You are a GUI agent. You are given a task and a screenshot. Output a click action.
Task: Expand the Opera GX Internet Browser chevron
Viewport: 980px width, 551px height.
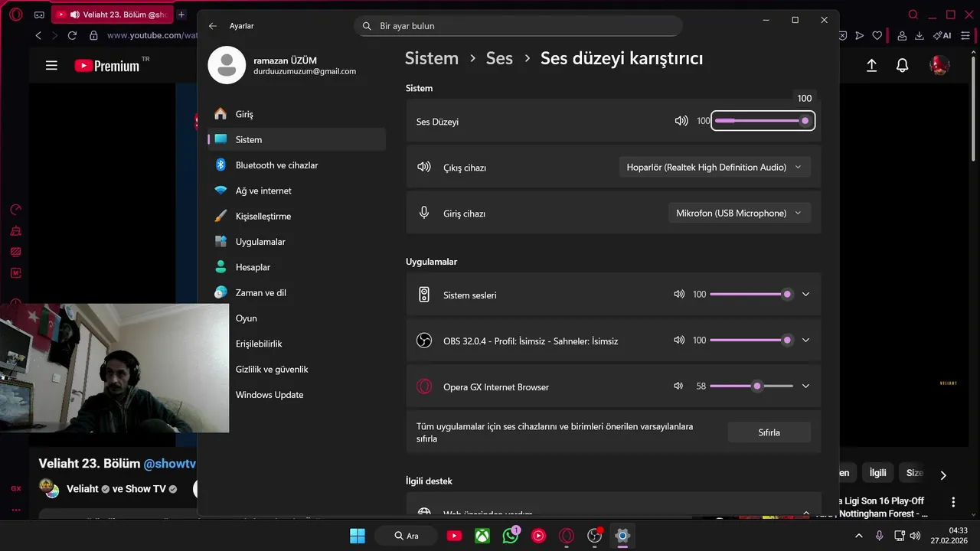point(805,386)
